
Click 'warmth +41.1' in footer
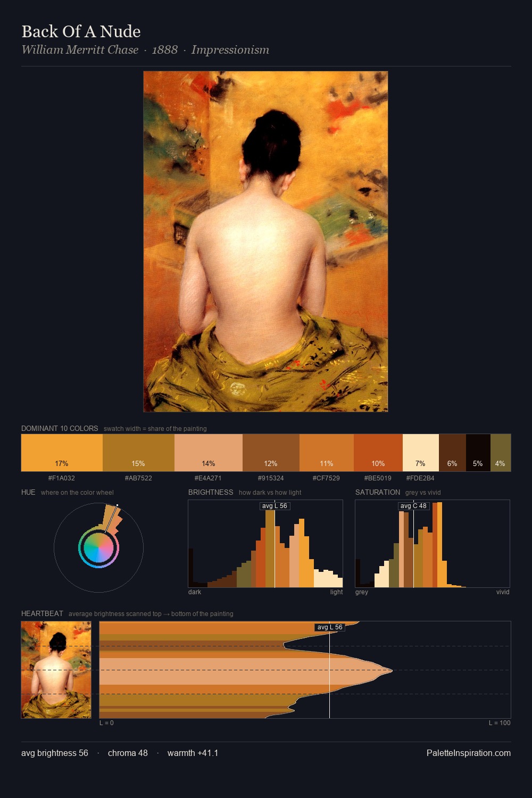tap(193, 753)
